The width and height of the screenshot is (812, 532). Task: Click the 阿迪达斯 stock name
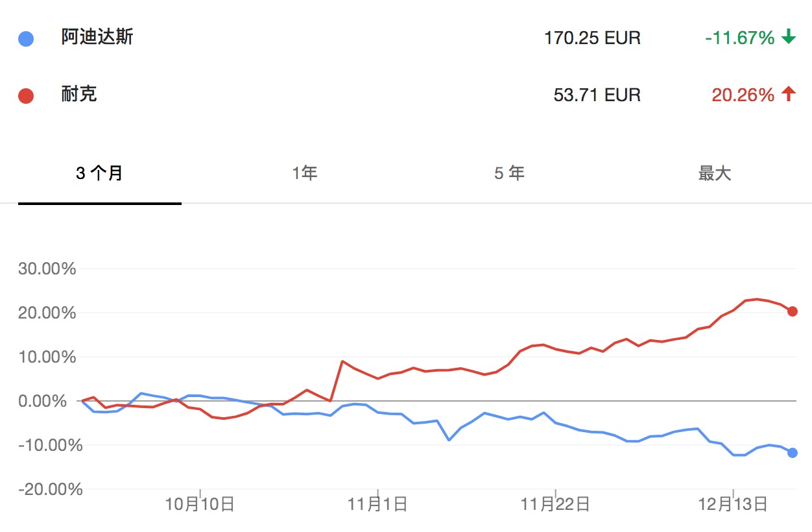click(x=97, y=38)
